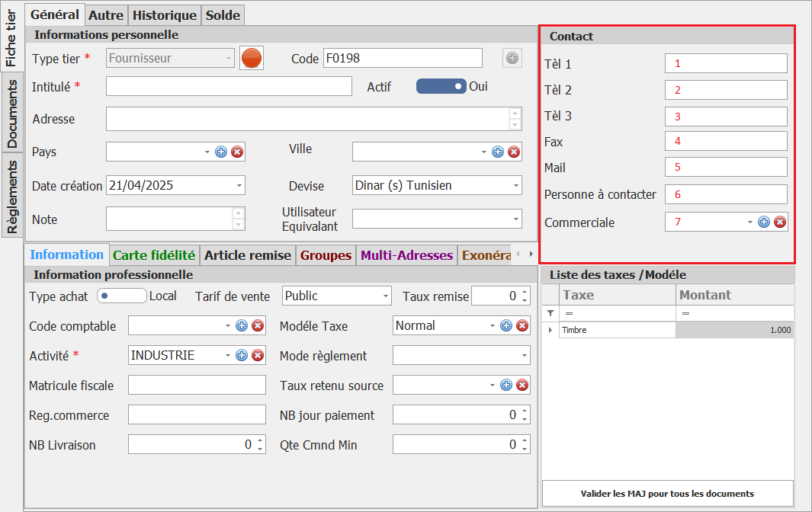Click the red round color button
Screen dimensions: 812x512
point(252,58)
